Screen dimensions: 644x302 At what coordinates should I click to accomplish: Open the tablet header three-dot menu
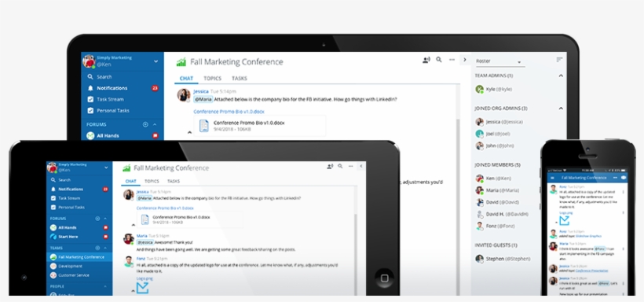click(350, 166)
